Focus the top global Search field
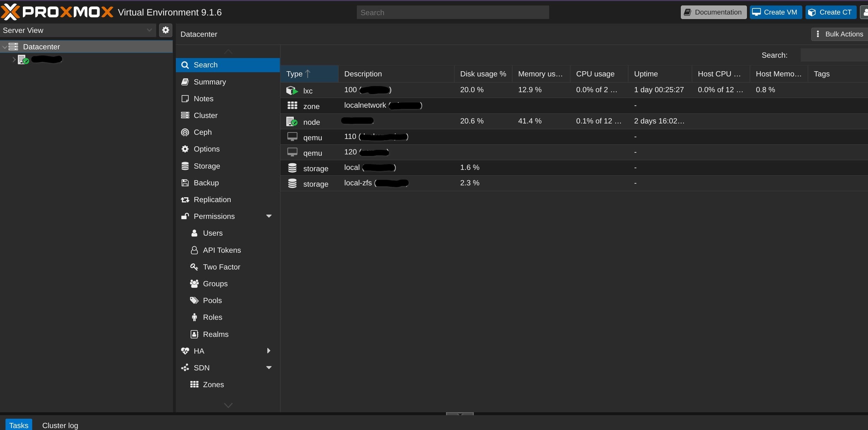 coord(453,13)
